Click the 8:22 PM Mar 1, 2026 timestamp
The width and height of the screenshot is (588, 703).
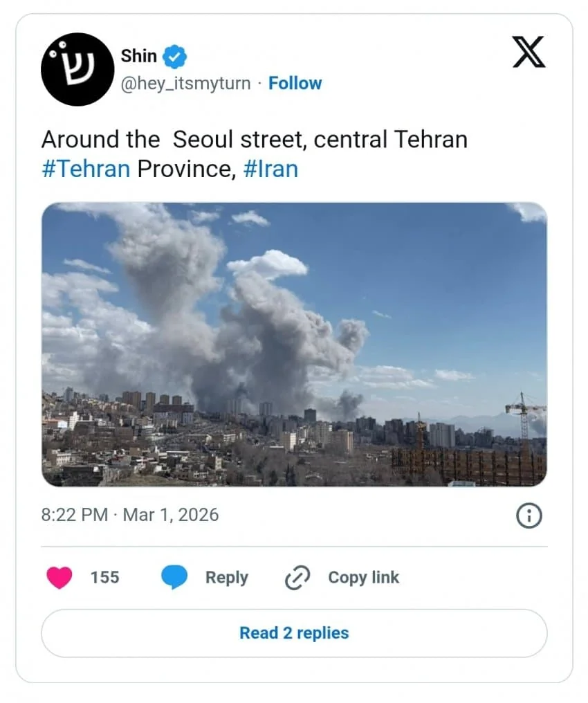click(130, 515)
